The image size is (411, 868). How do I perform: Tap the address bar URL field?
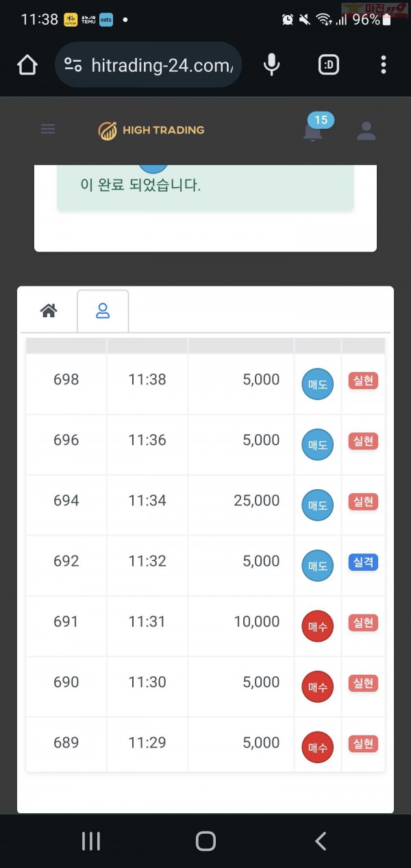point(162,65)
